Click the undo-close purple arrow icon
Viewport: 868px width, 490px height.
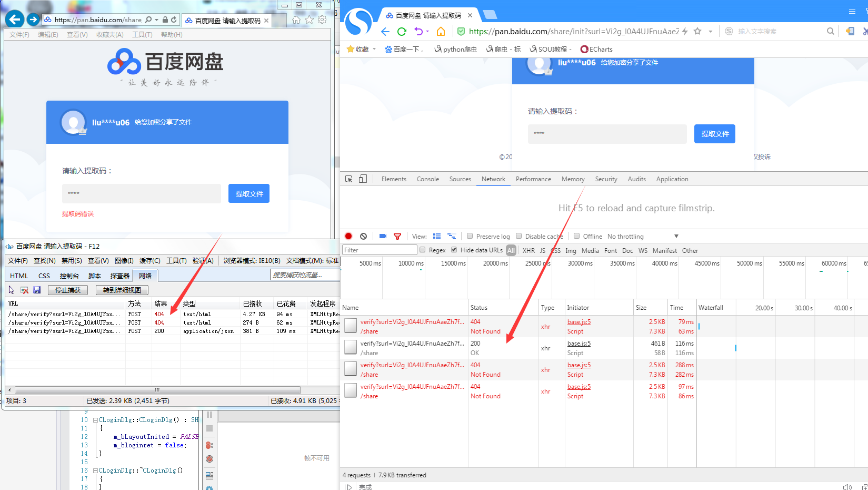point(418,32)
